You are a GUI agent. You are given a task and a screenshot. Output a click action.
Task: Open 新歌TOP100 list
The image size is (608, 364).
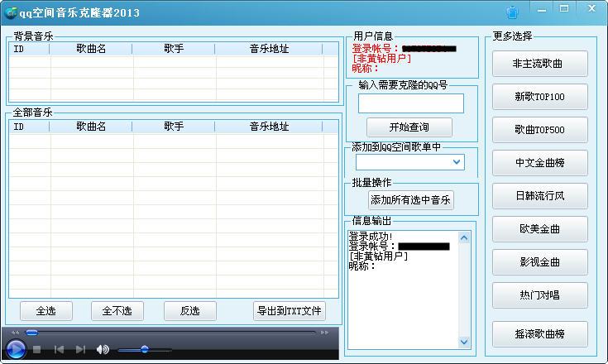pyautogui.click(x=539, y=97)
